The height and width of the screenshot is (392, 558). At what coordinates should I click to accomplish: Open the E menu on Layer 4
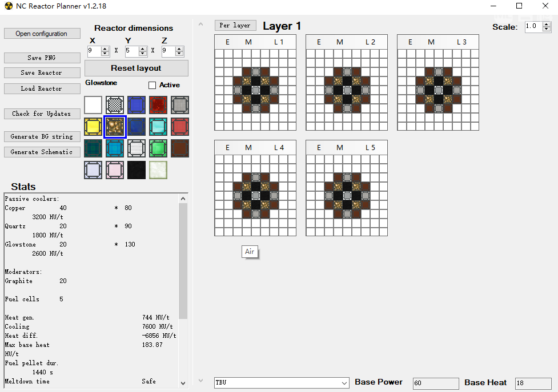(227, 148)
